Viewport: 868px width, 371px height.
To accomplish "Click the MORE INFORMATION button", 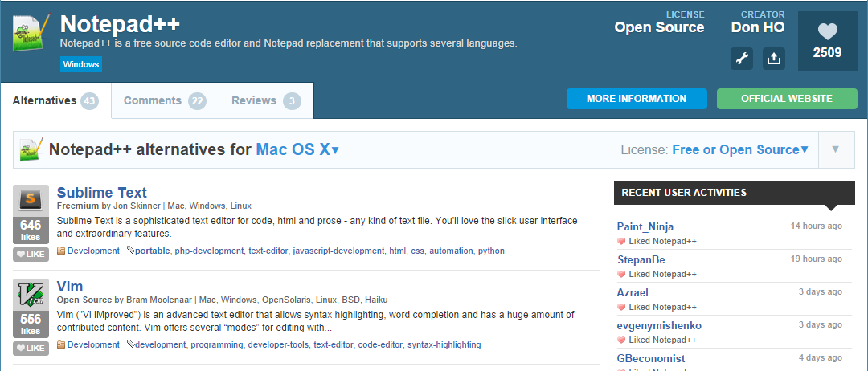I will [x=636, y=99].
